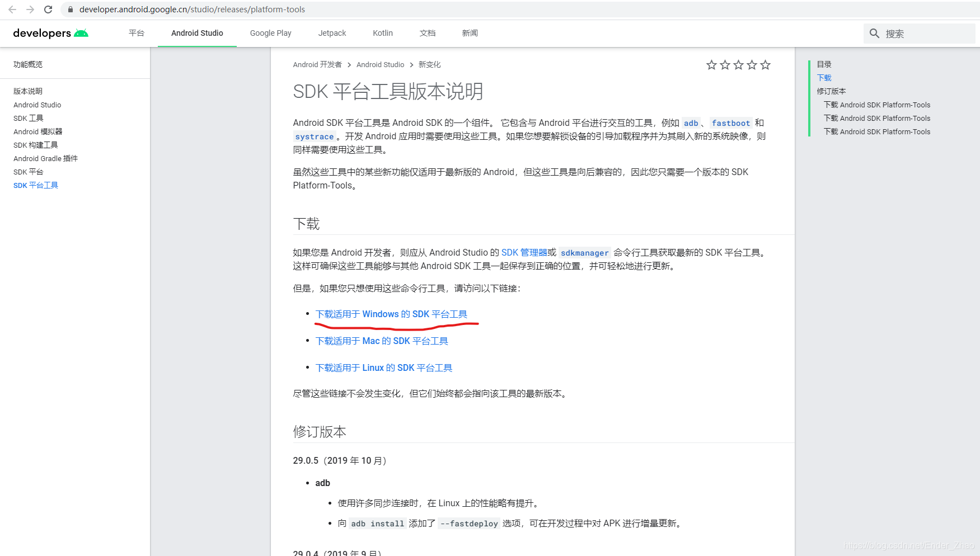Open the developers Android logo home
This screenshot has width=980, height=556.
tap(51, 33)
